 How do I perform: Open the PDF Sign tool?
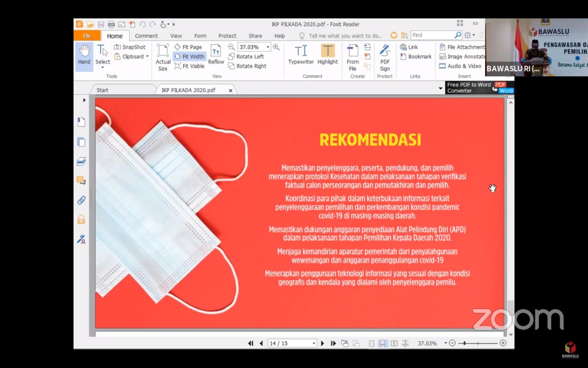385,57
